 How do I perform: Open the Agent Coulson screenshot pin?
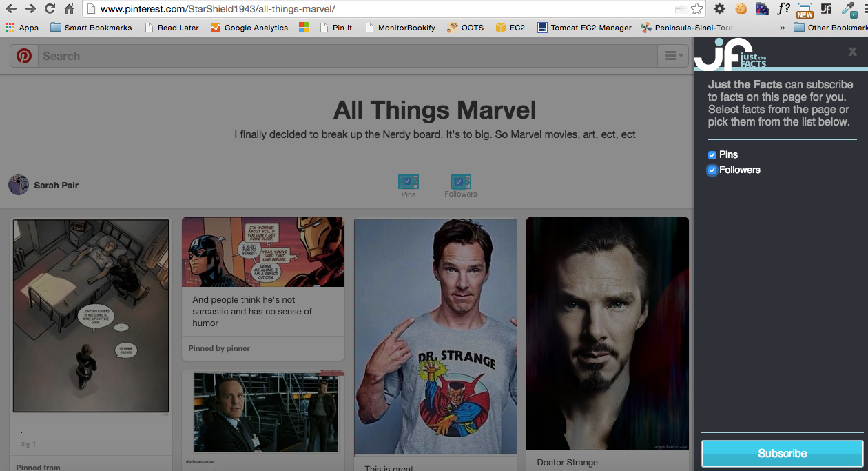(266, 412)
